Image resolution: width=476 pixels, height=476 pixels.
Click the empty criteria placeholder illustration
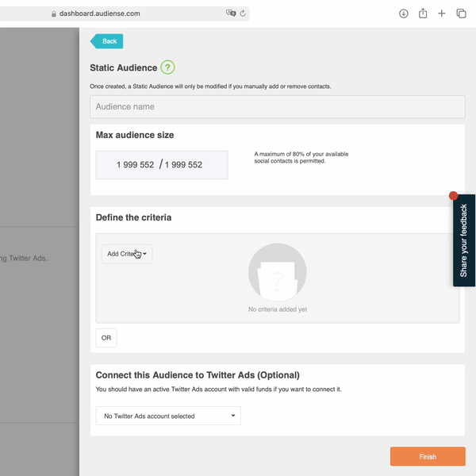tap(278, 272)
